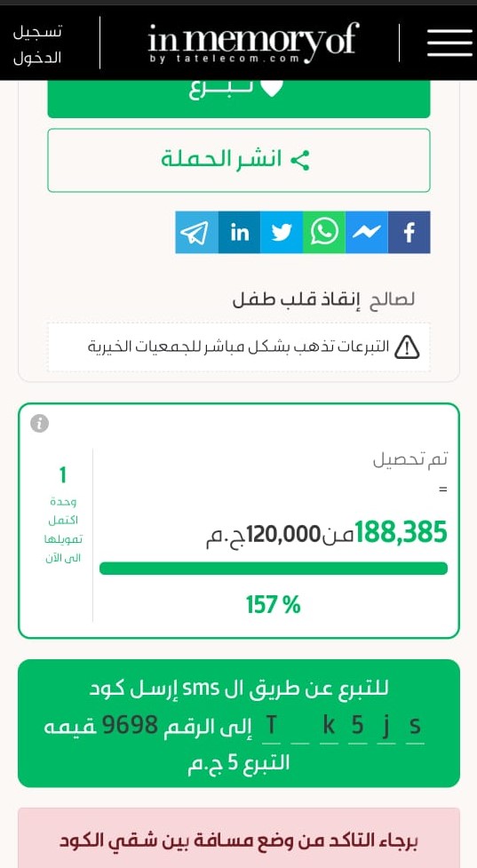Open the hamburger menu
This screenshot has height=868, width=477.
[x=449, y=43]
